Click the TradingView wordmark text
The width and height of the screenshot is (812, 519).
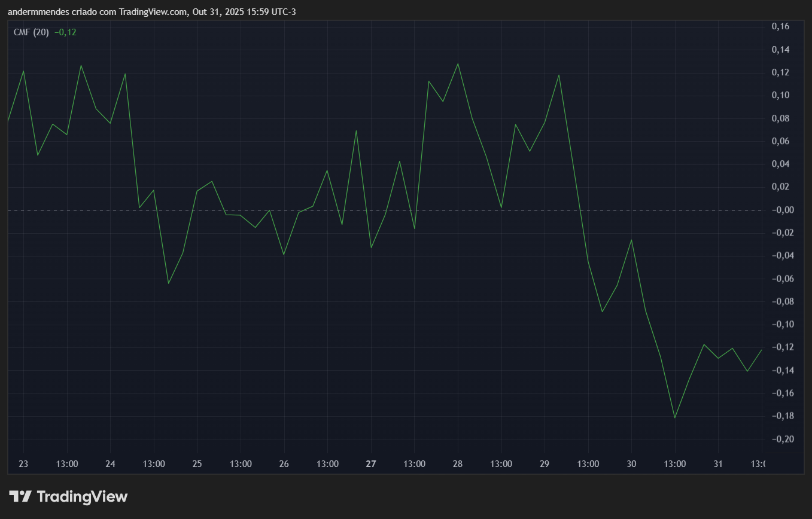82,496
